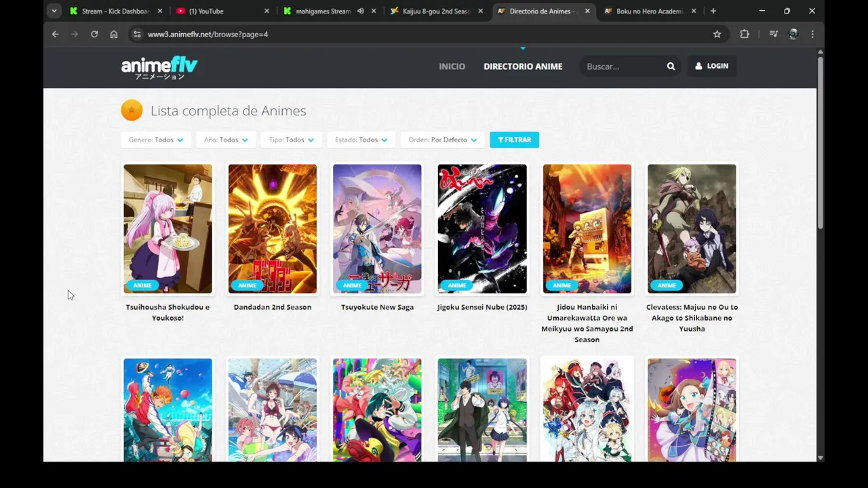Click the Buscar search input field

pos(624,66)
